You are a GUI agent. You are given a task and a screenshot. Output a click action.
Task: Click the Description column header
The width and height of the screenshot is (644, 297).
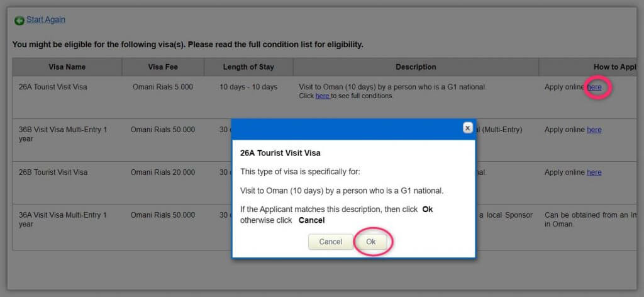[x=416, y=67]
